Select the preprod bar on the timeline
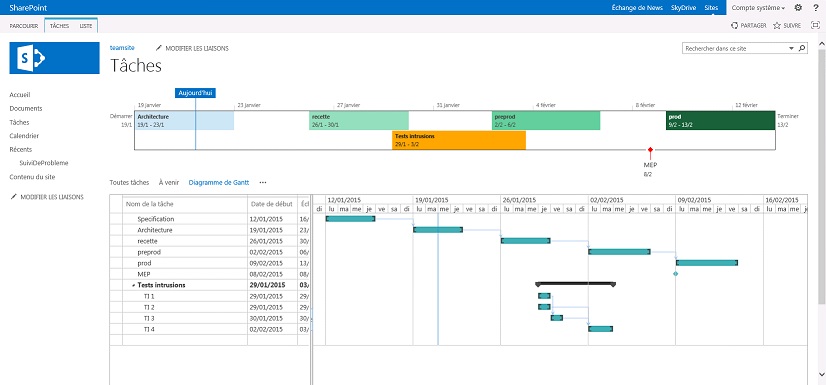 (546, 120)
